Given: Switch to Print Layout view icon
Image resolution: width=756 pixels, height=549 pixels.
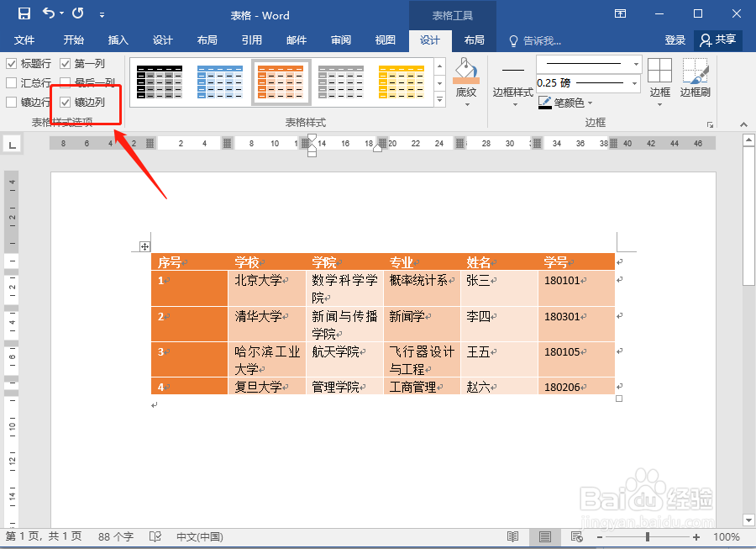Looking at the screenshot, I should point(545,536).
